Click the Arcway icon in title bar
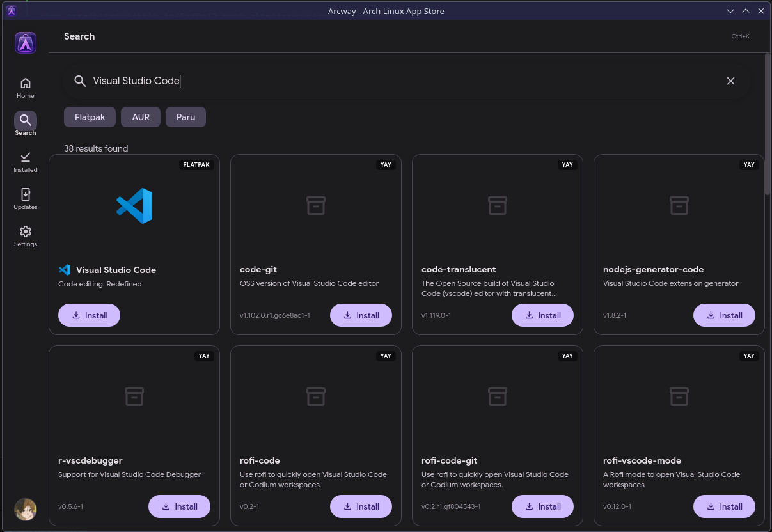Screen dimensions: 772x532 (x=12, y=11)
